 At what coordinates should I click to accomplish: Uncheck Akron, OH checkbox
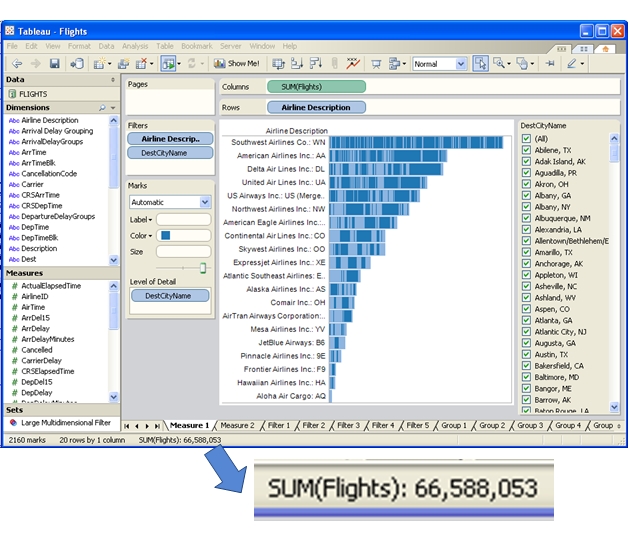point(526,184)
